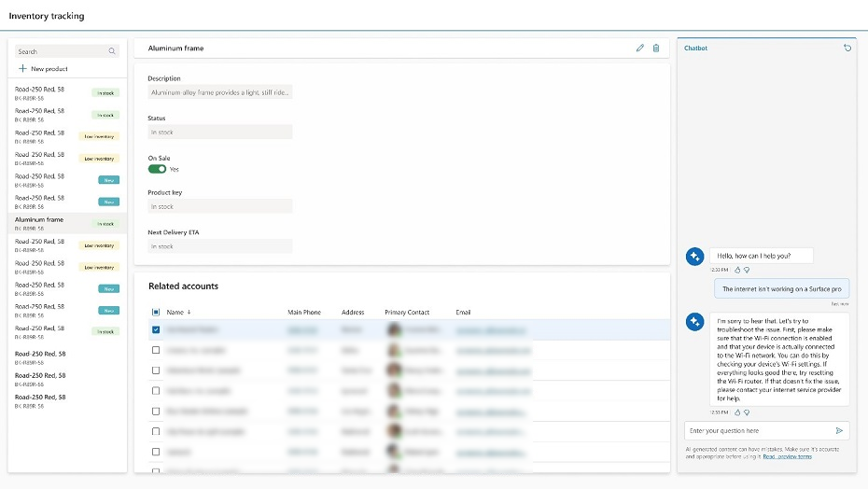Delete Aluminum frame using the trash icon
868x489 pixels.
656,49
